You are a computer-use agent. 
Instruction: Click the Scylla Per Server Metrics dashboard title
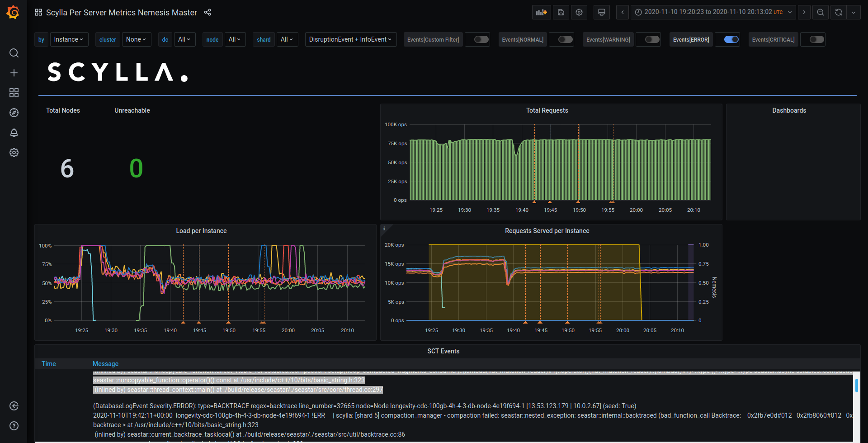[x=121, y=12]
